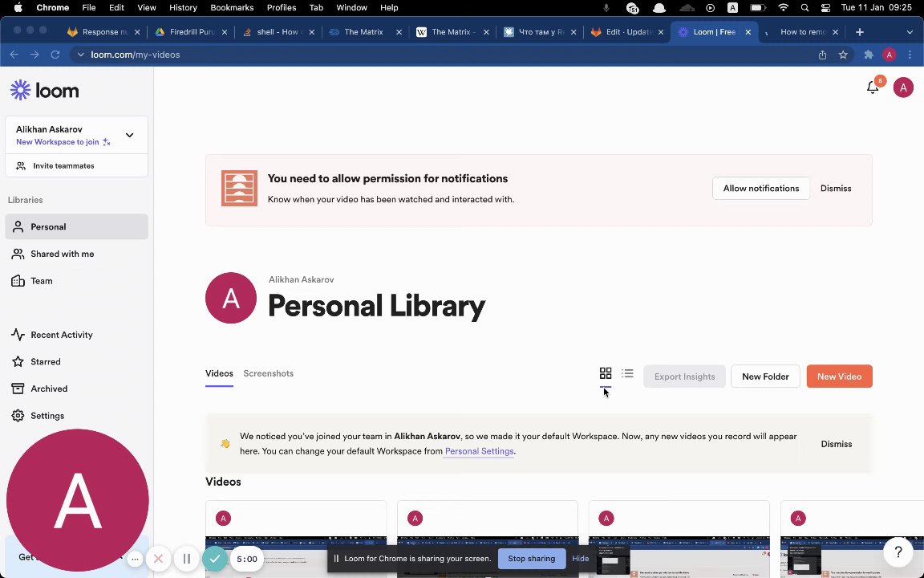Viewport: 924px width, 578px height.
Task: Click the New Video button
Action: [839, 377]
